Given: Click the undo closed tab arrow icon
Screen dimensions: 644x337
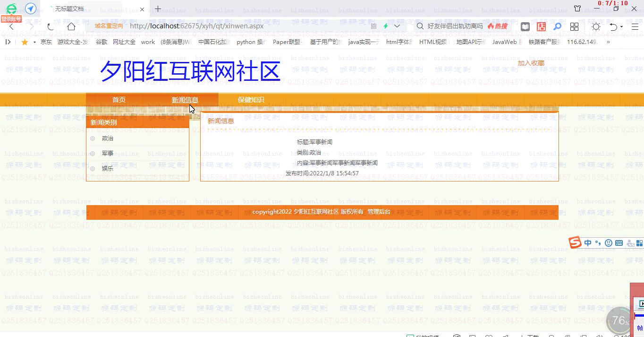Looking at the screenshot, I should [x=613, y=27].
